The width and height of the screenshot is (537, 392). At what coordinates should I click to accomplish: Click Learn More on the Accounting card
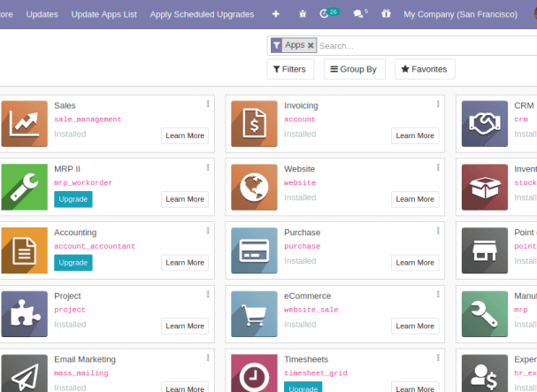click(185, 263)
